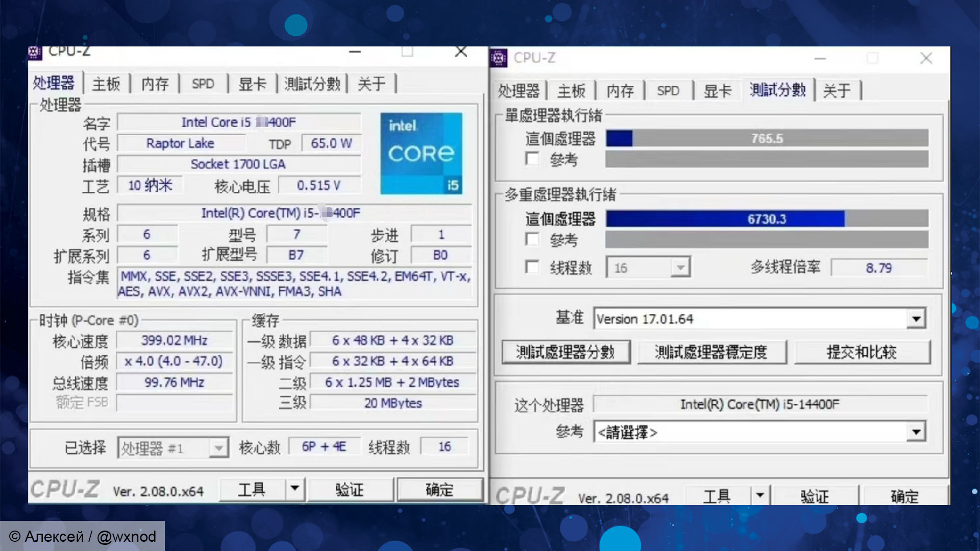The width and height of the screenshot is (980, 551).
Task: Click the 验证 button in the left window
Action: [x=350, y=489]
